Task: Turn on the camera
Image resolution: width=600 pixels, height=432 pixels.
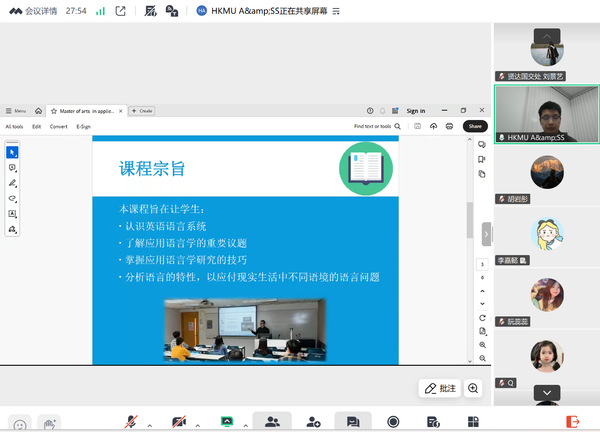Action: pyautogui.click(x=179, y=422)
